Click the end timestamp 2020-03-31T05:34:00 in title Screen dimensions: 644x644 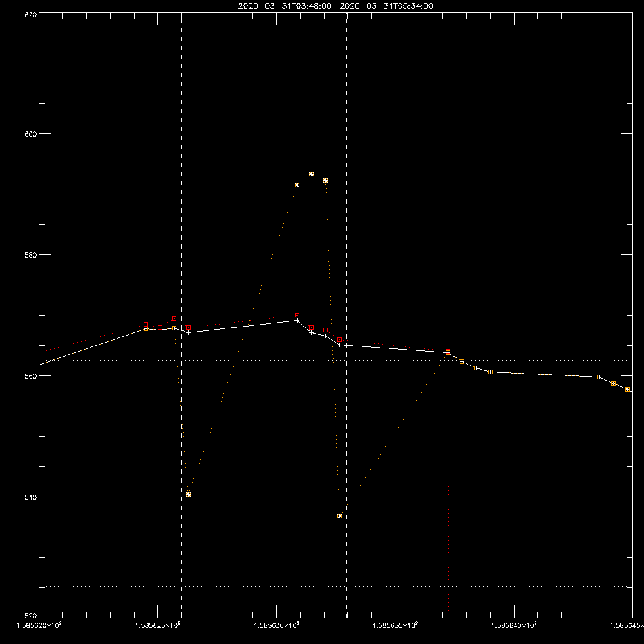(386, 6)
